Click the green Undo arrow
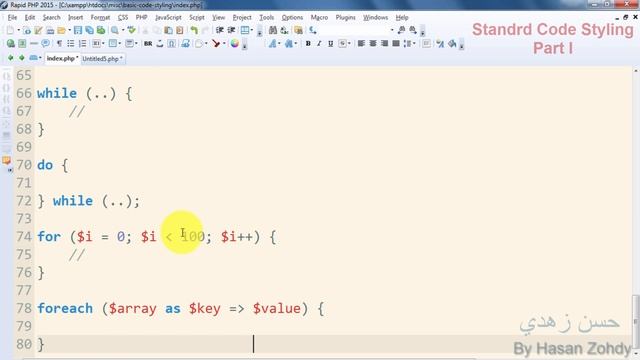Image resolution: width=640 pixels, height=360 pixels. 194,30
